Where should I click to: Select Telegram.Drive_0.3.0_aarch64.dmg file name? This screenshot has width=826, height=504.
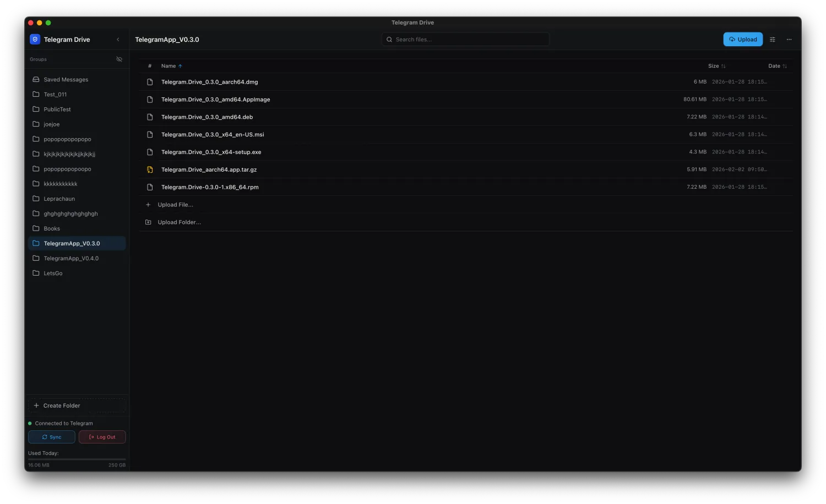pos(209,82)
